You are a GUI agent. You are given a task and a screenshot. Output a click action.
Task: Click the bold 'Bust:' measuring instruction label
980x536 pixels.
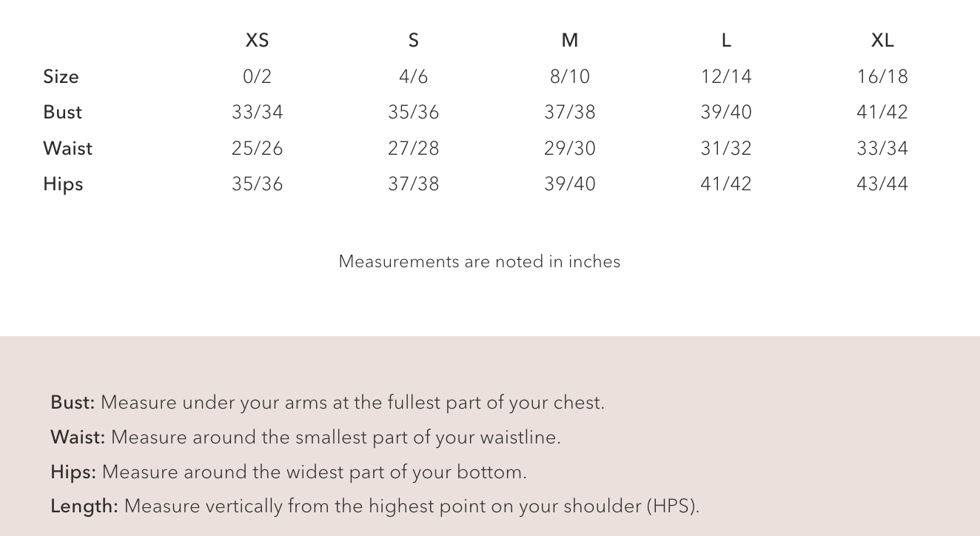(x=73, y=403)
